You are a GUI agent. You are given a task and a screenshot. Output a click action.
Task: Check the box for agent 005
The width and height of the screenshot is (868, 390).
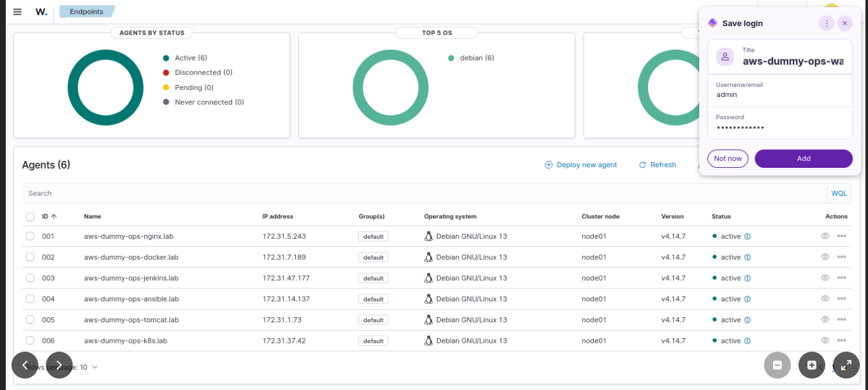coord(30,320)
